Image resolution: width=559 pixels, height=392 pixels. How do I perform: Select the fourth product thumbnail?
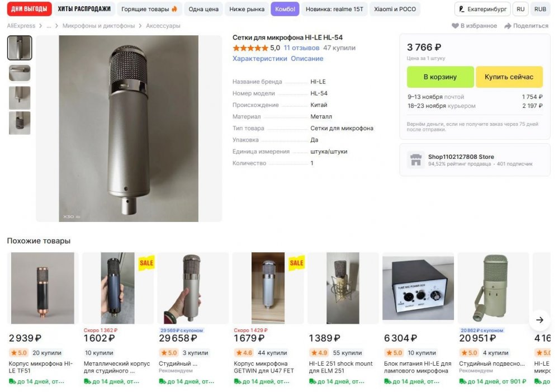click(20, 123)
